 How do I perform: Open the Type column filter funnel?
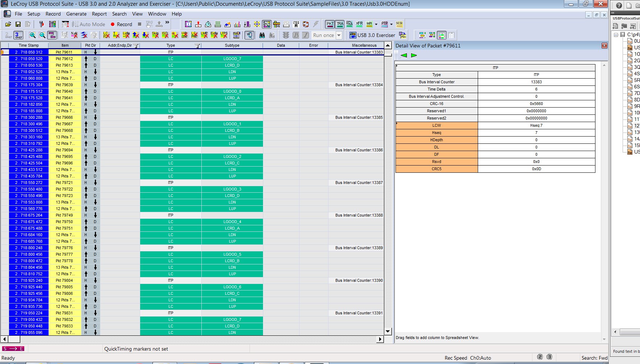pyautogui.click(x=197, y=46)
